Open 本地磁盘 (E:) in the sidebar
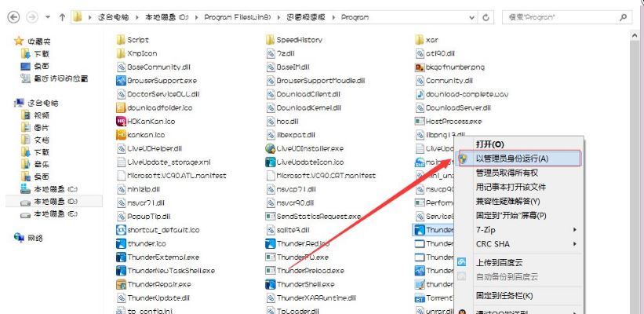Image resolution: width=644 pixels, height=314 pixels. [x=56, y=214]
